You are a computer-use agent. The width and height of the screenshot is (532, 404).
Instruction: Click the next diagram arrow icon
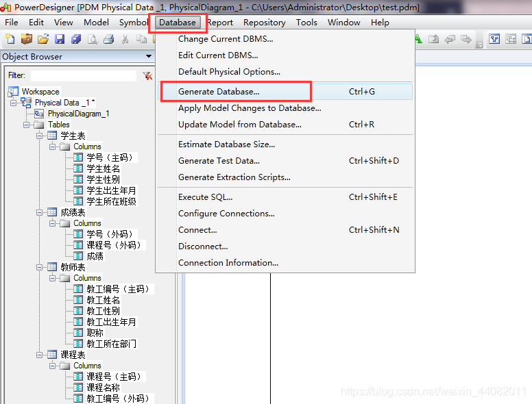click(x=466, y=39)
